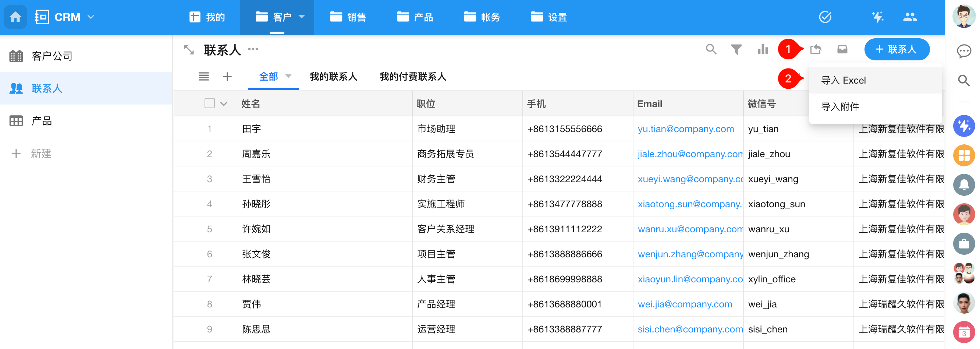Viewport: 980px width, 349px height.
Task: Open email link yu.tian@company.com
Action: click(x=686, y=129)
